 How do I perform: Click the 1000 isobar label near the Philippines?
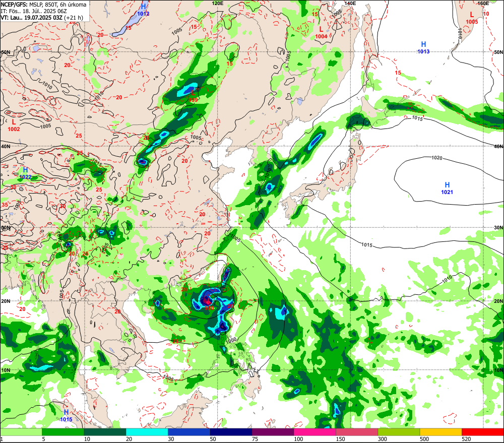coord(231,340)
